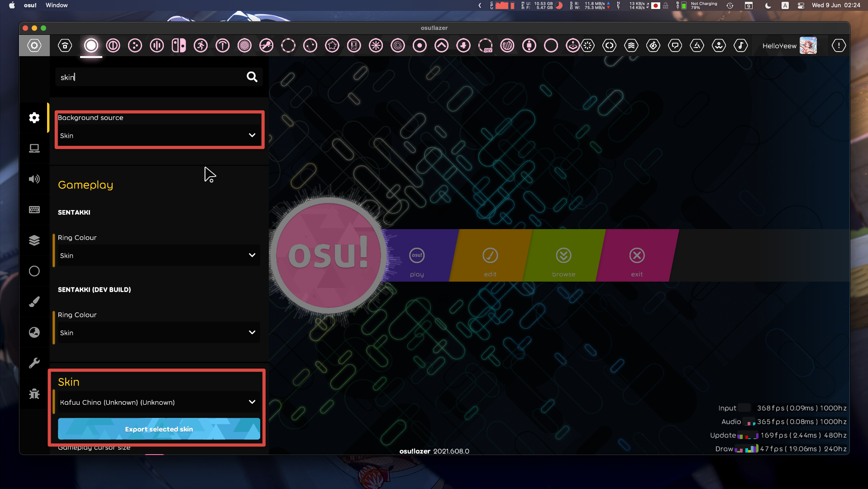Expand the Sentakki Ring Colour dropdown
The image size is (868, 489).
tap(158, 255)
